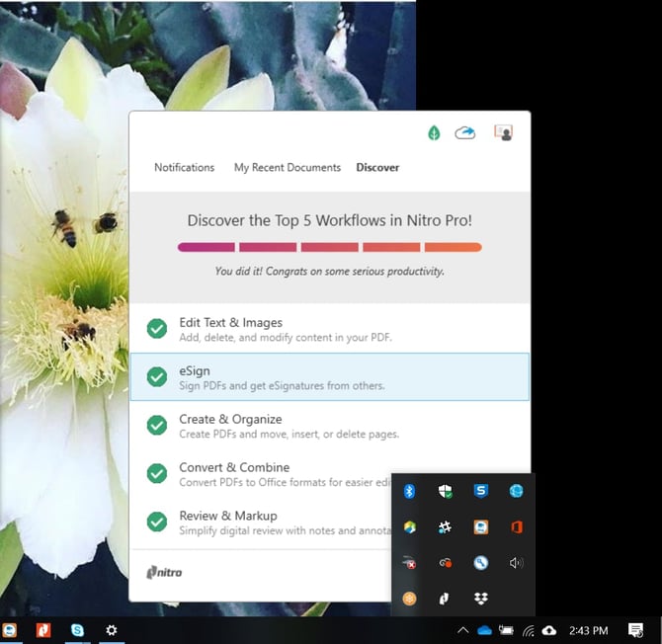This screenshot has width=662, height=644.
Task: Click the Microsoft Office tray icon
Action: click(x=516, y=527)
